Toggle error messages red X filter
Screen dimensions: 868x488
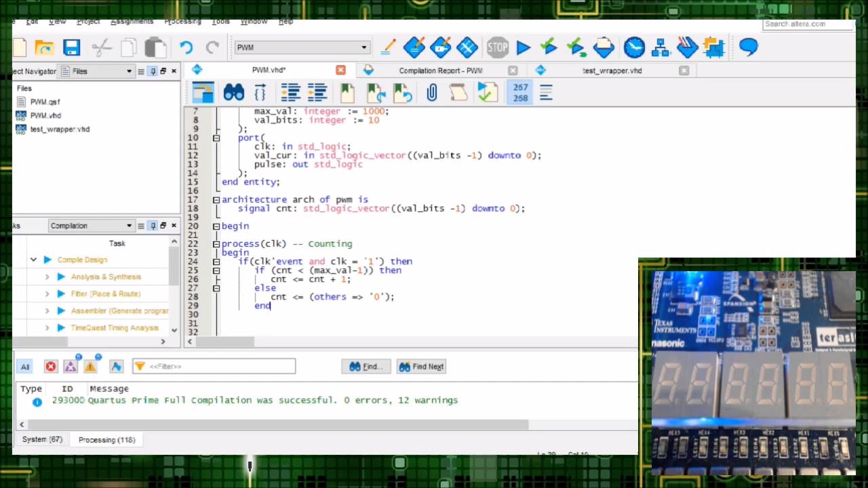[51, 367]
